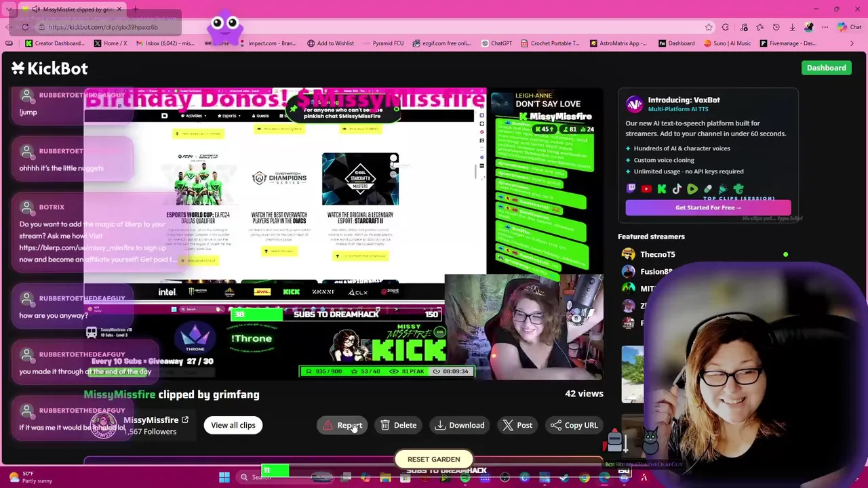
Task: Open Gmail Inbox bookmark
Action: pyautogui.click(x=164, y=43)
